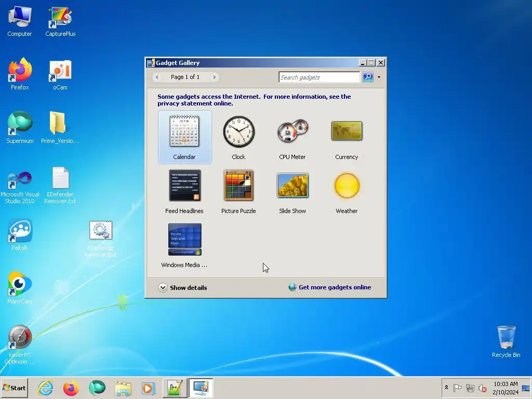Image resolution: width=532 pixels, height=399 pixels.
Task: Click the Gadget Gallery title bar icon
Action: coord(151,63)
